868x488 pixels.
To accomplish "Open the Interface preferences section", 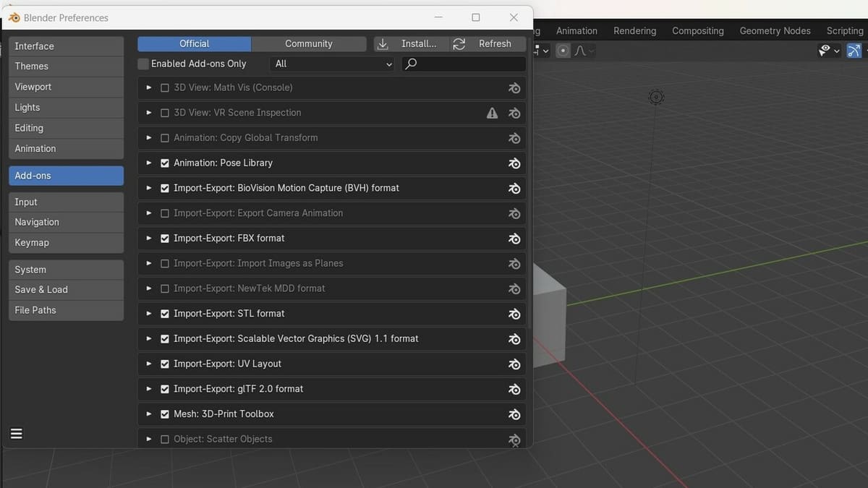I will pos(67,46).
